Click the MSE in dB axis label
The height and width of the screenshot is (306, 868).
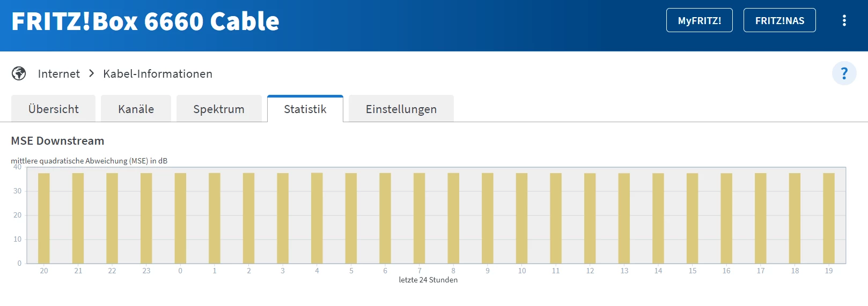[89, 161]
